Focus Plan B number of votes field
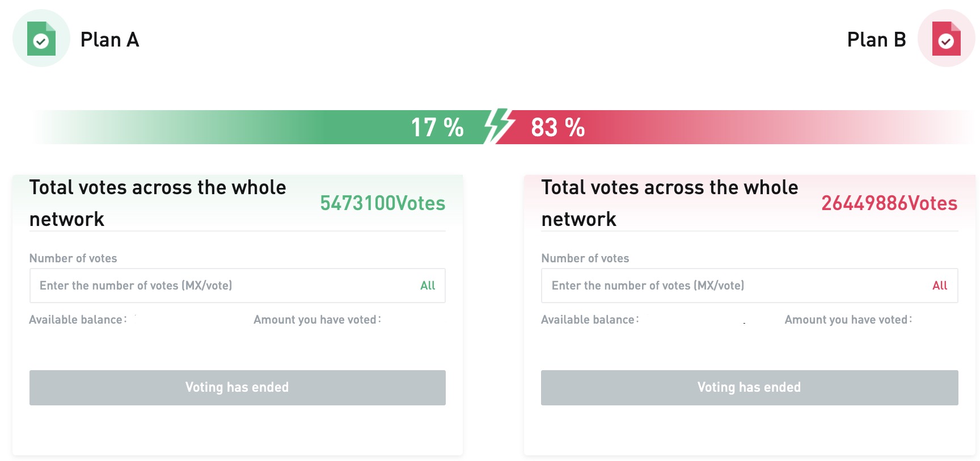The height and width of the screenshot is (461, 980). click(x=750, y=286)
